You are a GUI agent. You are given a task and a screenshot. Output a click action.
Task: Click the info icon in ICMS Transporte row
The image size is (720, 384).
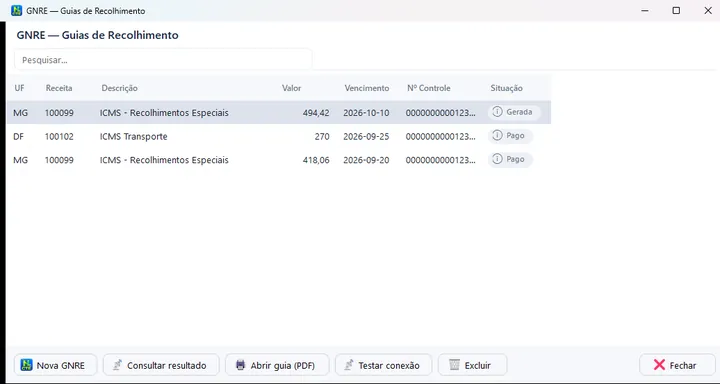pos(497,136)
